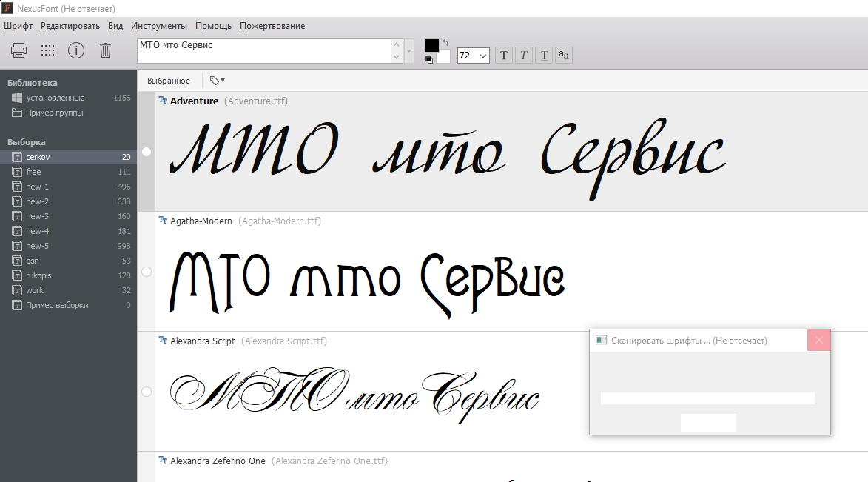
Task: Open the Пожертвование menu
Action: pos(272,26)
